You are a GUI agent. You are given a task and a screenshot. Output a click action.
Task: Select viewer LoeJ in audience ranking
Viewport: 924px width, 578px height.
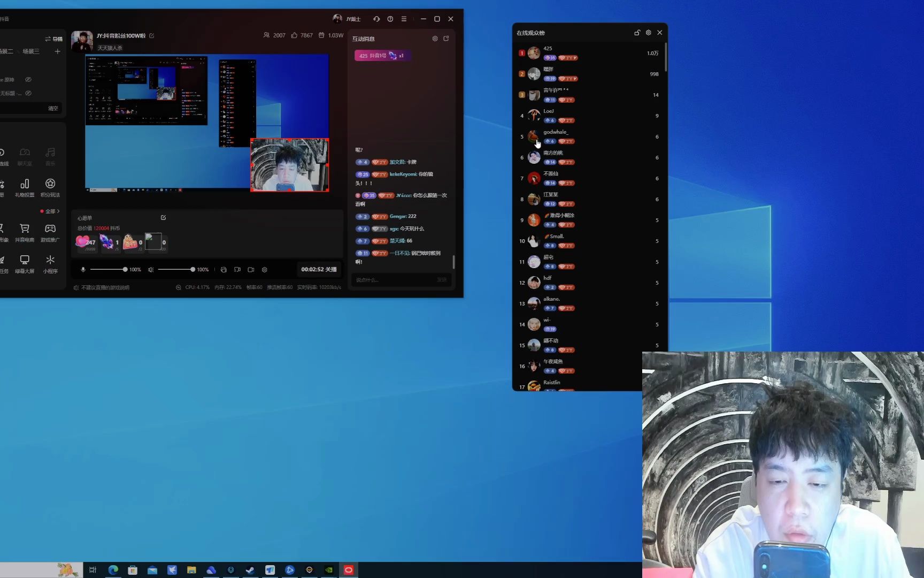tap(589, 116)
